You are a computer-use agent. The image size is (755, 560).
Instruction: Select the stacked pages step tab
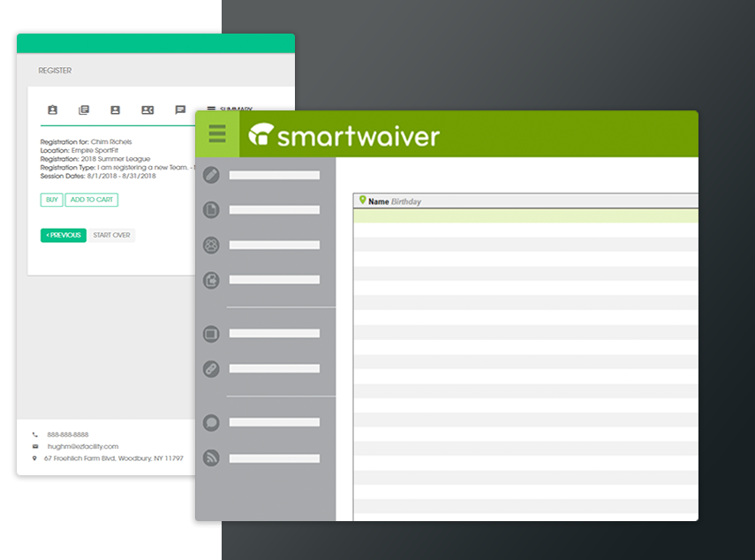click(x=84, y=110)
